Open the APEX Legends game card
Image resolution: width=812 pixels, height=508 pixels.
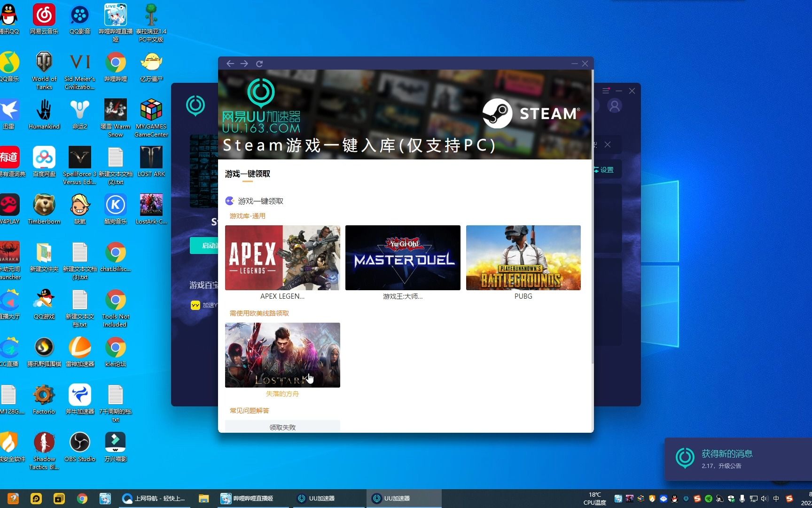click(282, 257)
